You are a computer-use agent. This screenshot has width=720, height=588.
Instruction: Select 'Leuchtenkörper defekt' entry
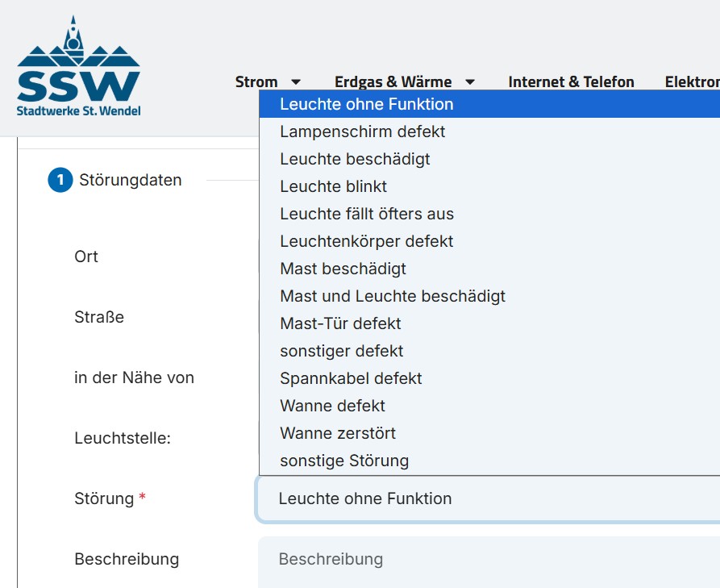pyautogui.click(x=367, y=241)
